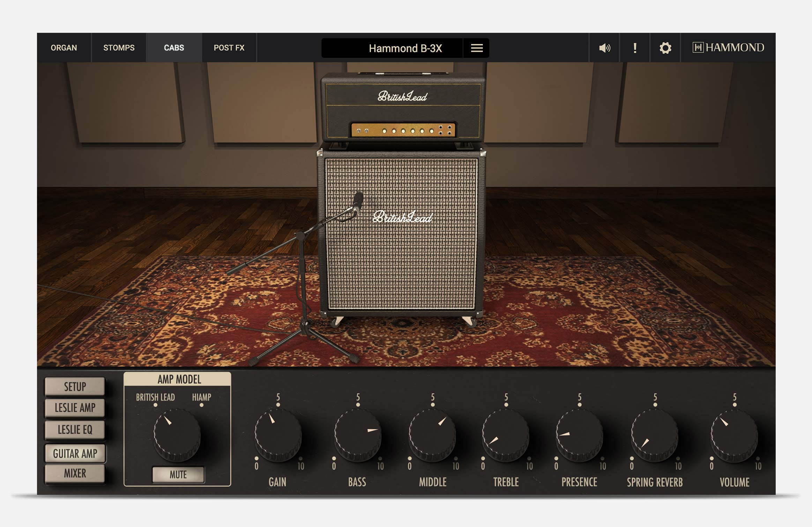Click the speaker output icon

tap(604, 48)
